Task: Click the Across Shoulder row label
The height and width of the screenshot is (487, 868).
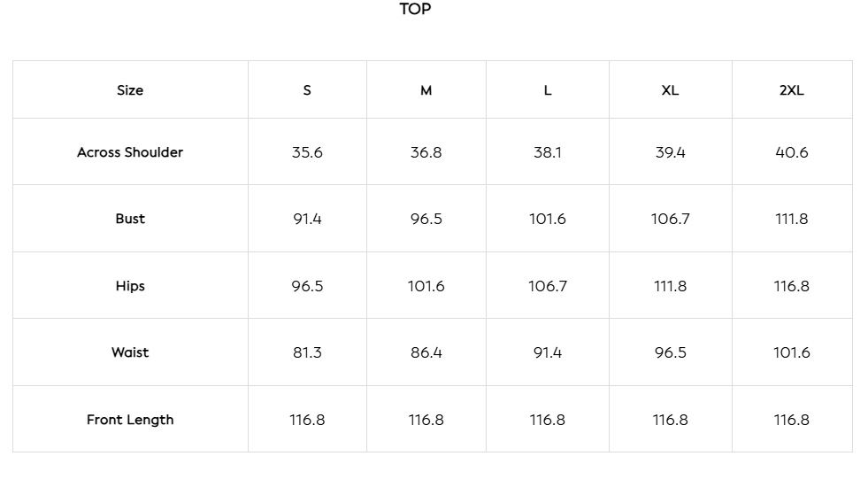Action: (130, 152)
